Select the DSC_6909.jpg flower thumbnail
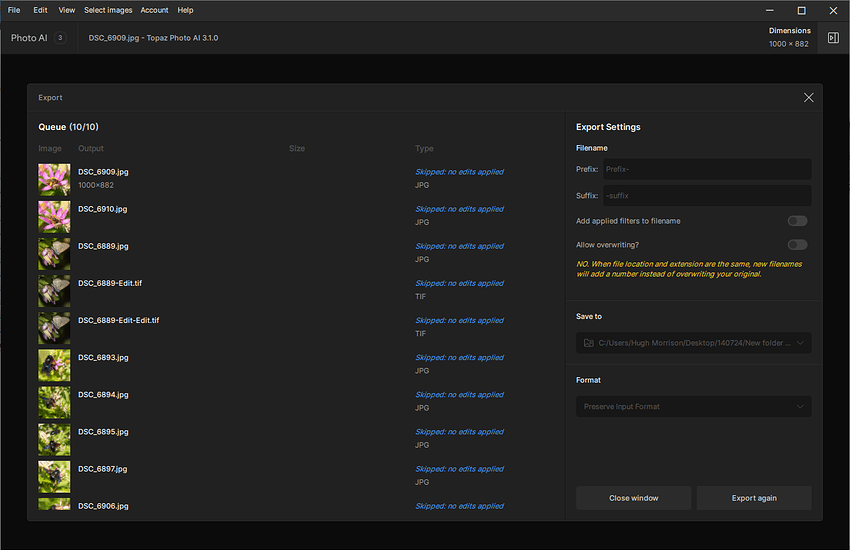The width and height of the screenshot is (850, 550). (x=54, y=179)
